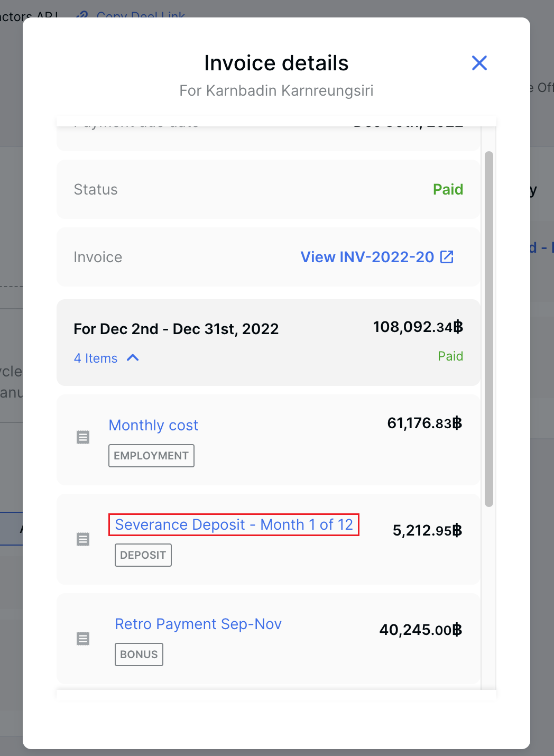This screenshot has width=554, height=756.
Task: Click the X to close Invoice details
Action: coord(479,62)
